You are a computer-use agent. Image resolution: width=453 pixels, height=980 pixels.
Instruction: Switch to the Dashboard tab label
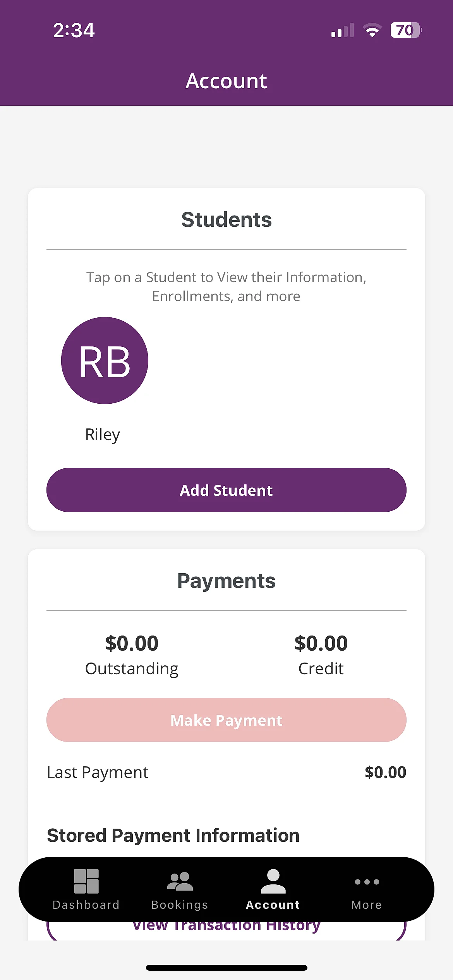[x=86, y=905]
